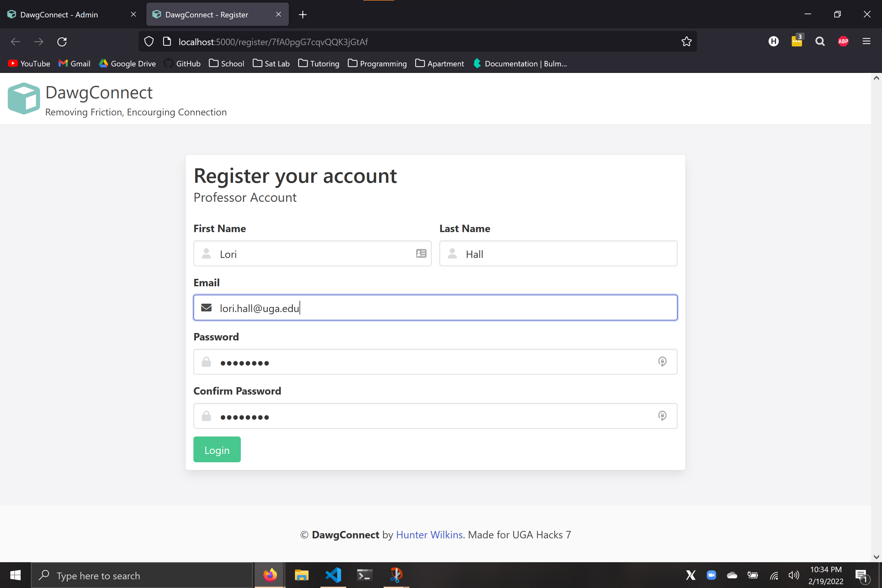Click the tracking protection shield icon
The image size is (882, 588).
(x=149, y=42)
